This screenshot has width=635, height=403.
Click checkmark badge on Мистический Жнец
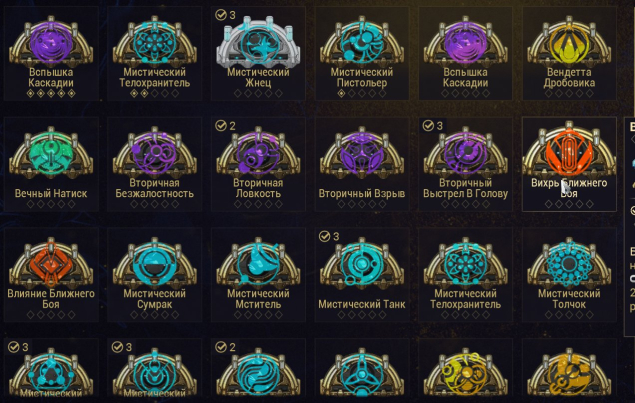(x=221, y=15)
